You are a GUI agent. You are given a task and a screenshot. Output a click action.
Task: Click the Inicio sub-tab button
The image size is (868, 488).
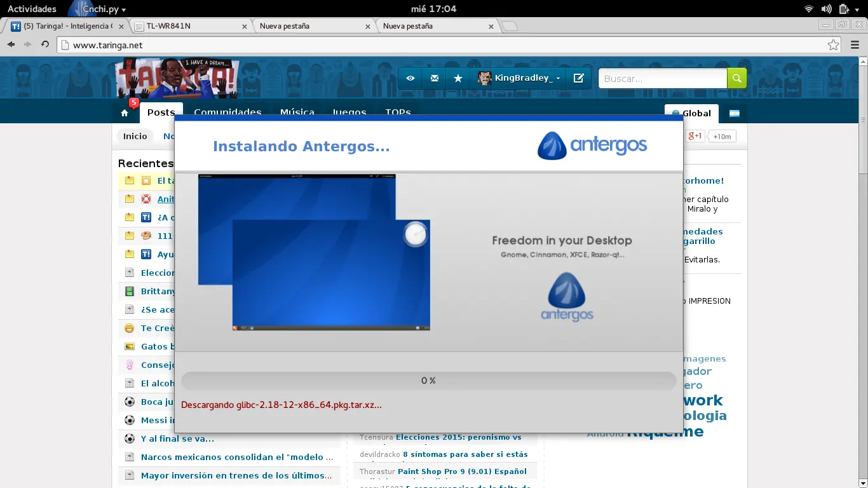[135, 136]
